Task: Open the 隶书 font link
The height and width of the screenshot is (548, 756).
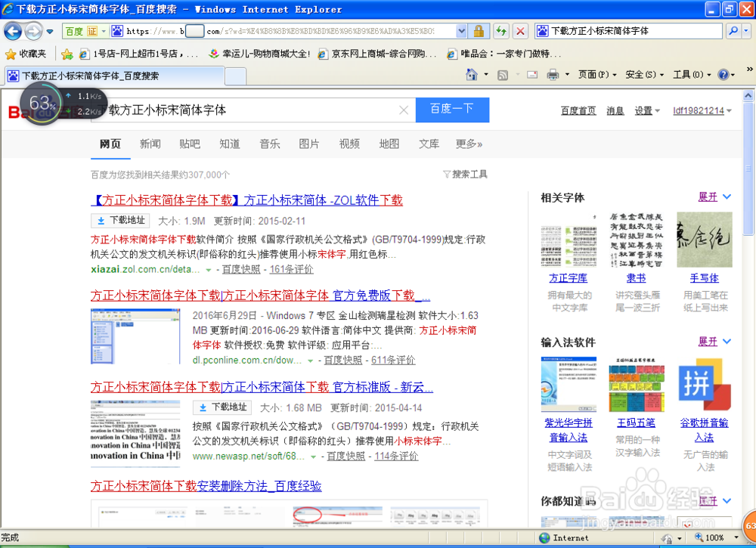Action: (x=636, y=278)
